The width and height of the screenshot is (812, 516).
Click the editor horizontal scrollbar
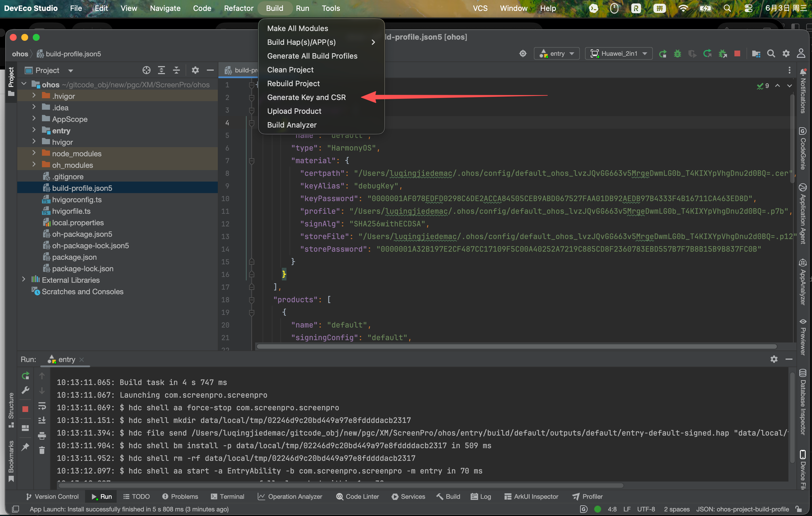coord(516,346)
